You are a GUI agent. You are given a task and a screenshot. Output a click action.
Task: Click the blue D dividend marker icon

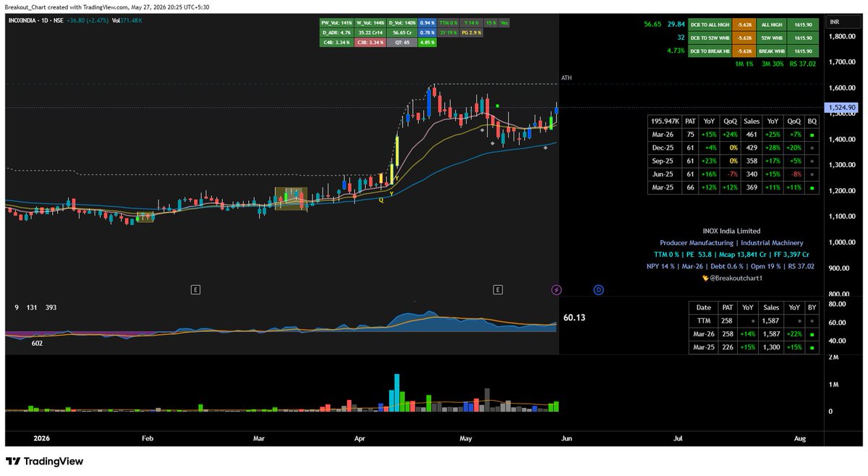coord(599,289)
